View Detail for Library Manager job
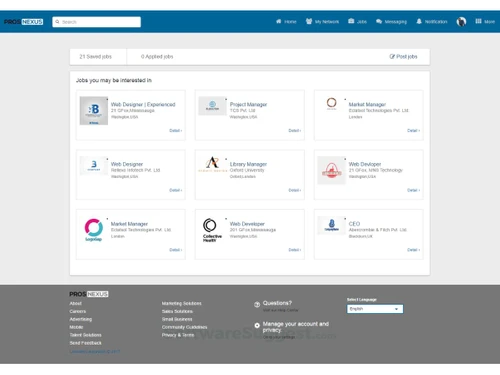This screenshot has width=500, height=375. pos(295,190)
